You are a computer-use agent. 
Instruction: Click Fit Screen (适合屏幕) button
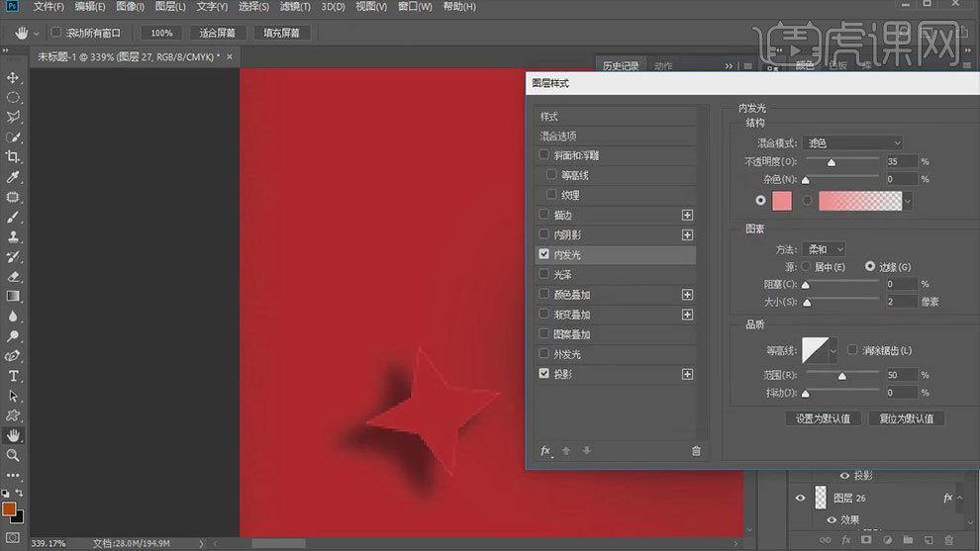[x=217, y=33]
